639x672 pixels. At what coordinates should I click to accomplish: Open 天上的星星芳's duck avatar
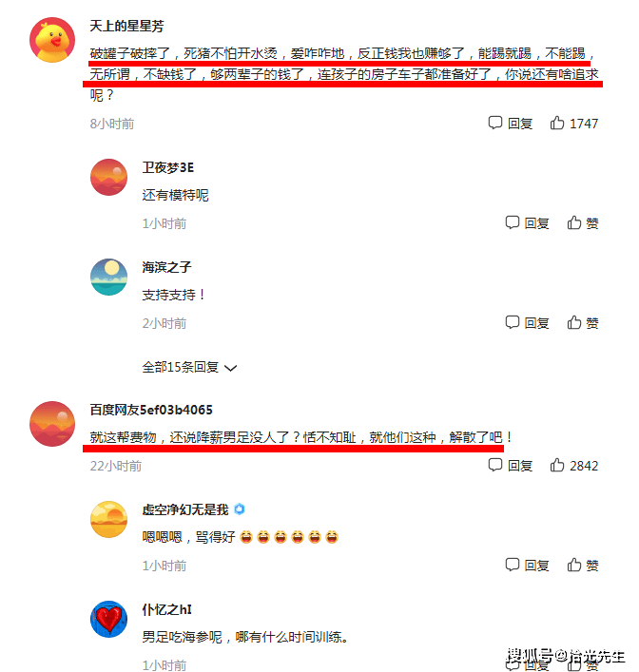52,40
